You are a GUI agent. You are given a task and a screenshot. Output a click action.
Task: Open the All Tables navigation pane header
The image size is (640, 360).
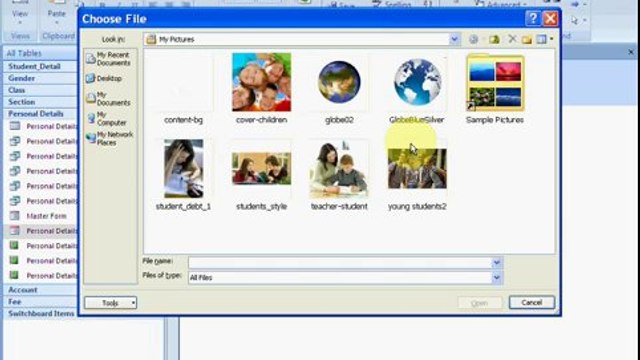tap(40, 53)
